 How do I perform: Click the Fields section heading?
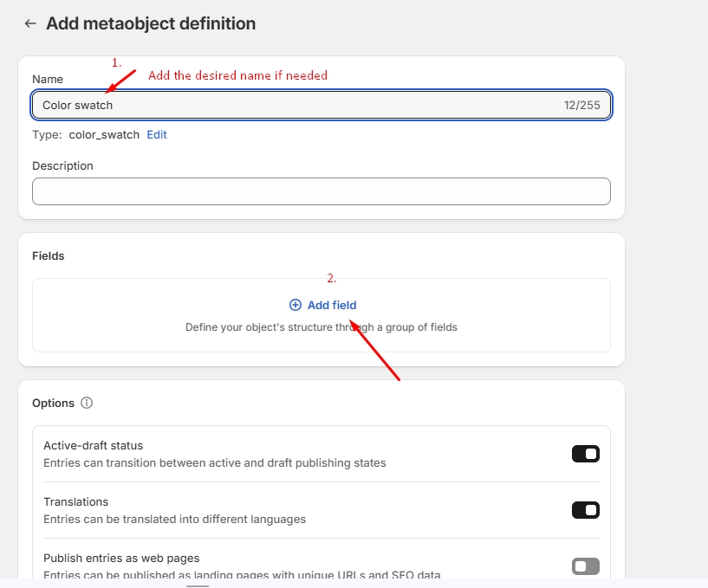(x=49, y=256)
